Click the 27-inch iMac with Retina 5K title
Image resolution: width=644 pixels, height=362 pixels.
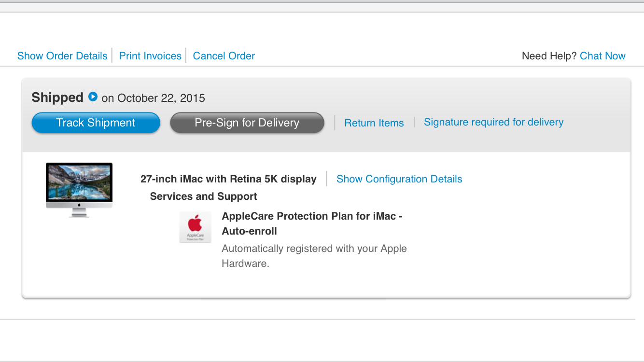(x=228, y=179)
